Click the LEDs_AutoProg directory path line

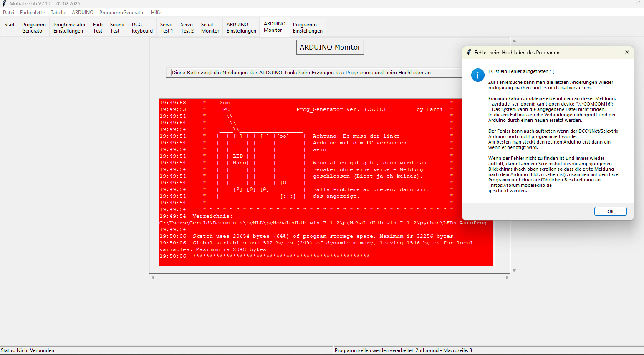coord(323,223)
